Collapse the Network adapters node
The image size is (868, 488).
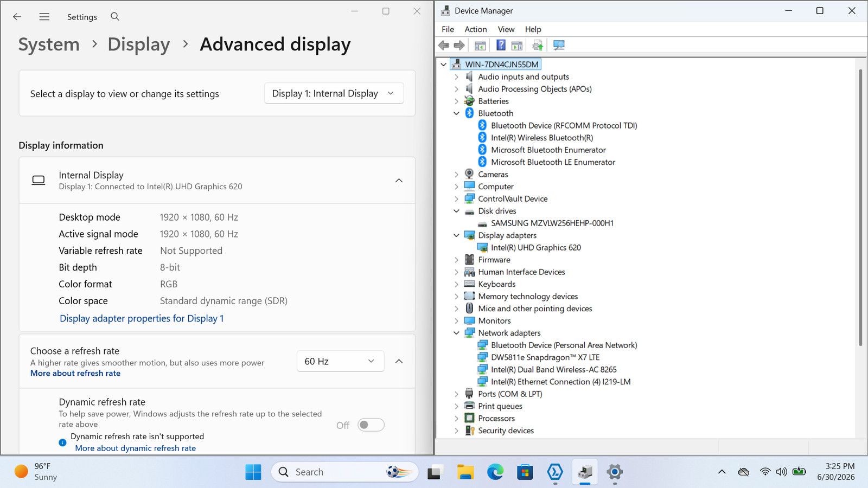456,333
